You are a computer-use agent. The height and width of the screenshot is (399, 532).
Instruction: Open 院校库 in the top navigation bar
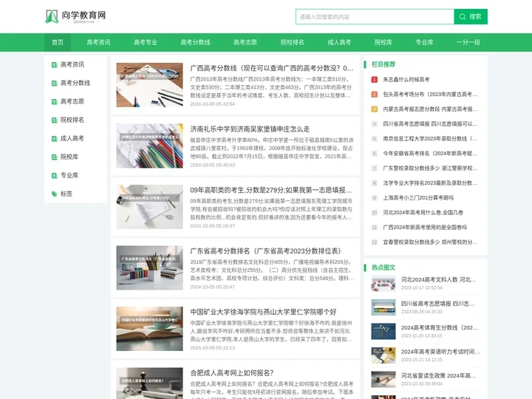(383, 42)
